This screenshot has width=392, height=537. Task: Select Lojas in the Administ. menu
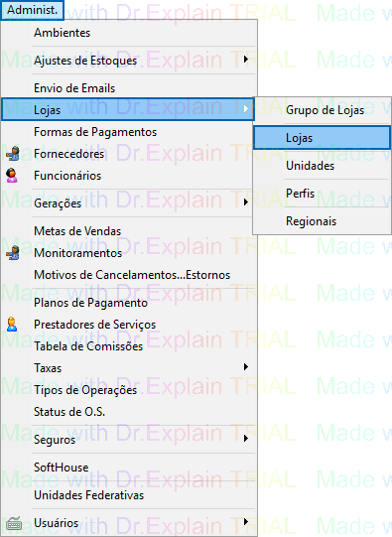[x=128, y=109]
